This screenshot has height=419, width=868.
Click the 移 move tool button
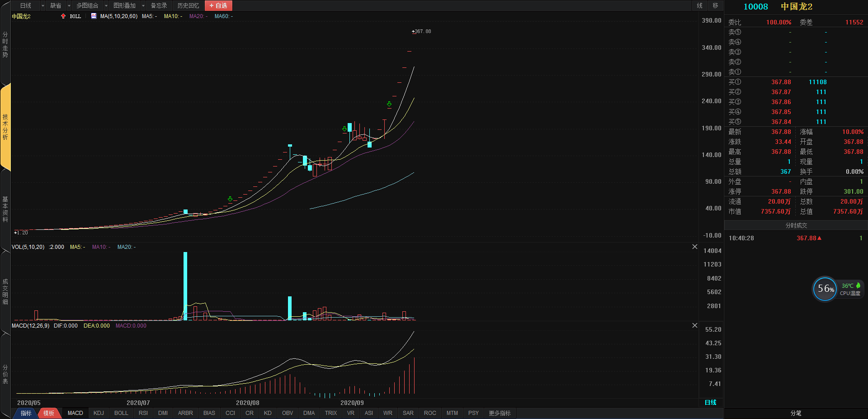tap(715, 5)
